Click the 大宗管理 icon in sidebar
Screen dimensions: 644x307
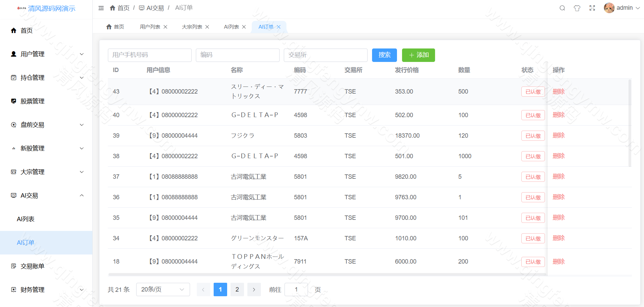13,172
